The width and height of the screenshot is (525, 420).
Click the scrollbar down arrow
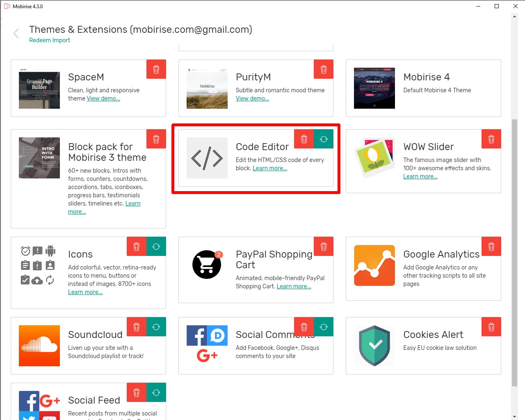(514, 416)
